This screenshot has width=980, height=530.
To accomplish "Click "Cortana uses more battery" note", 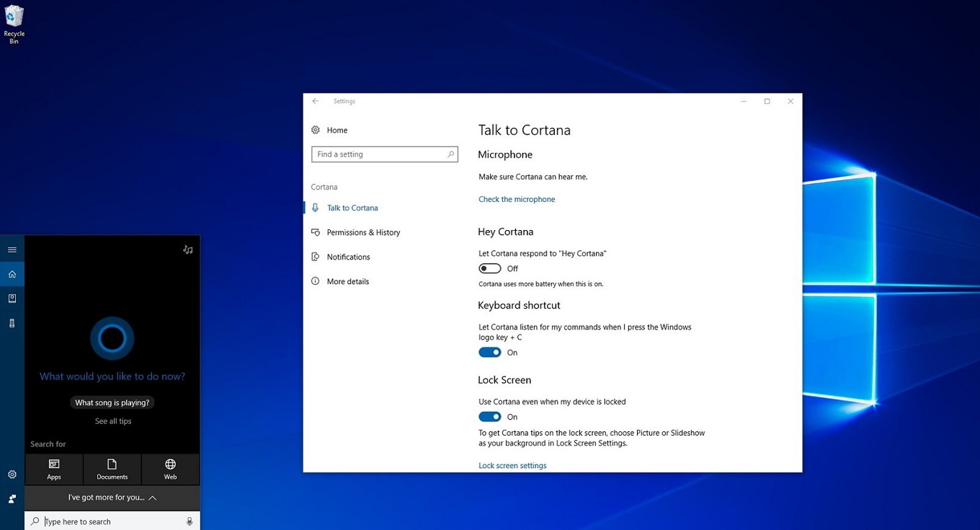I will click(x=541, y=284).
